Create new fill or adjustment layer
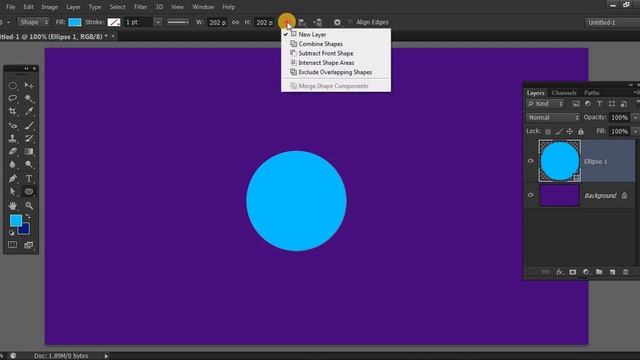This screenshot has width=640, height=360. 586,272
